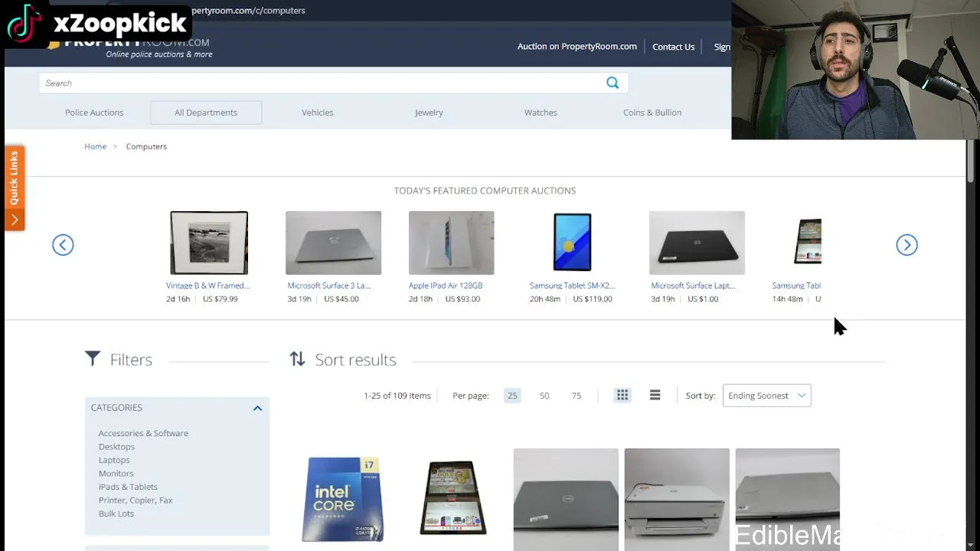Open Vintage B & W Framed thumbnail

point(209,243)
